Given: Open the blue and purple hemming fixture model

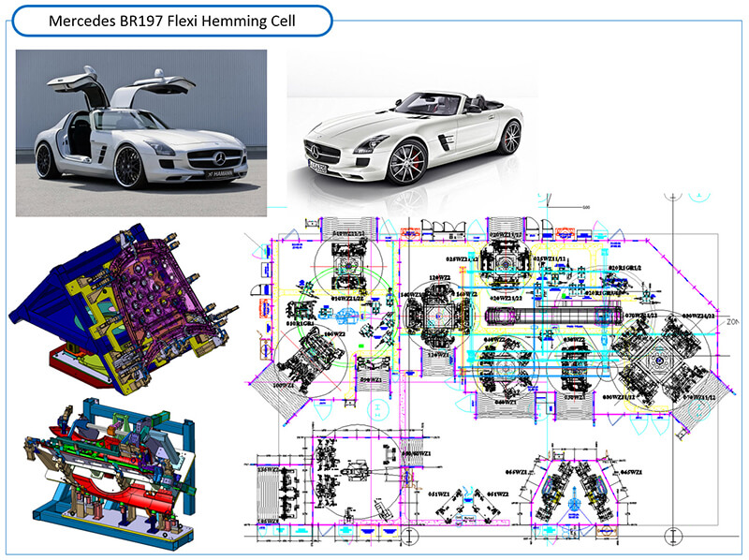Looking at the screenshot, I should [124, 309].
